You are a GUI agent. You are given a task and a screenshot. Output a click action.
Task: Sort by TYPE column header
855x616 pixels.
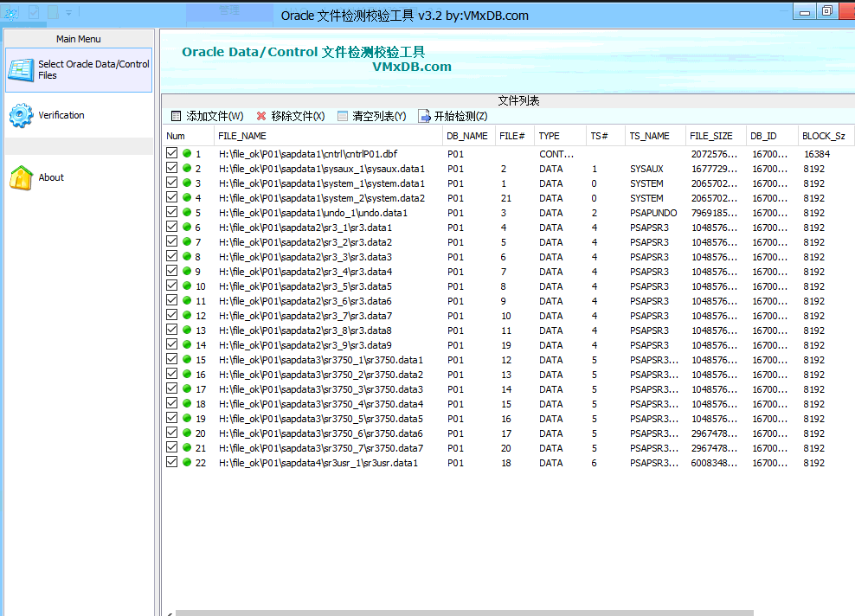click(560, 136)
